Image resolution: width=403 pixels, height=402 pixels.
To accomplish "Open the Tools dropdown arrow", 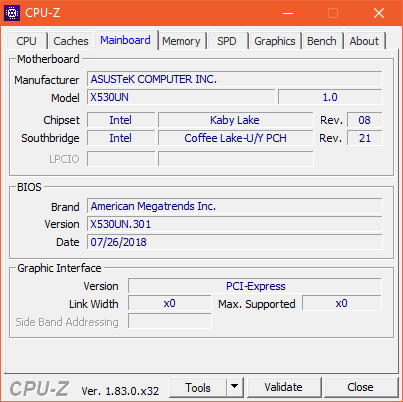I will tap(235, 387).
